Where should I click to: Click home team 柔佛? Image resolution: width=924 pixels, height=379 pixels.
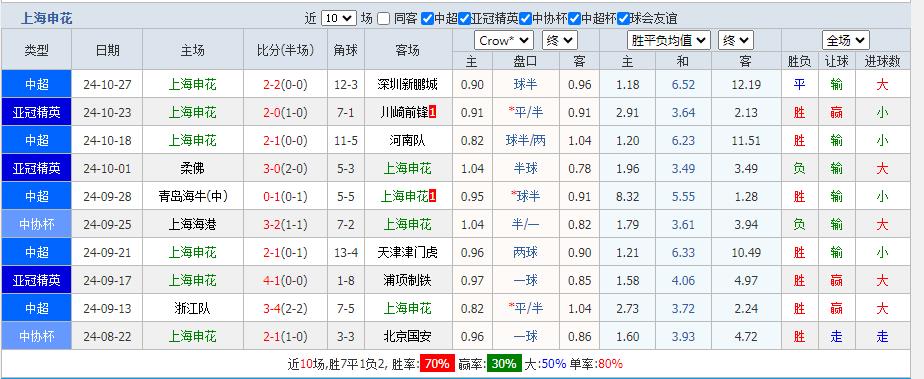point(193,169)
